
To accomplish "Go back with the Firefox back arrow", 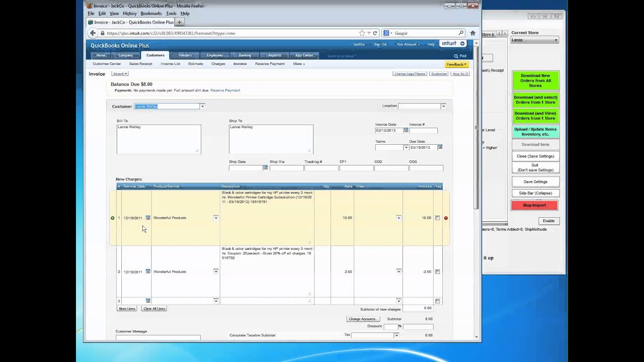I will [x=93, y=33].
